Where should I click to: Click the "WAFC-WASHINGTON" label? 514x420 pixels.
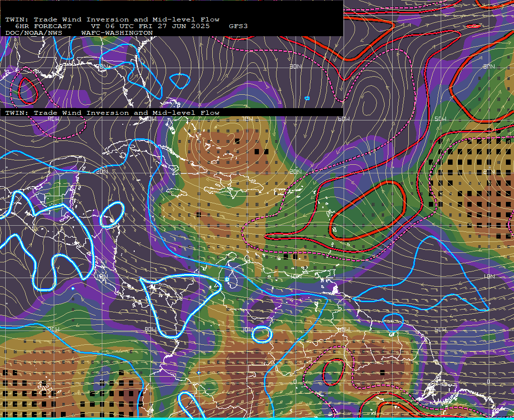(117, 33)
